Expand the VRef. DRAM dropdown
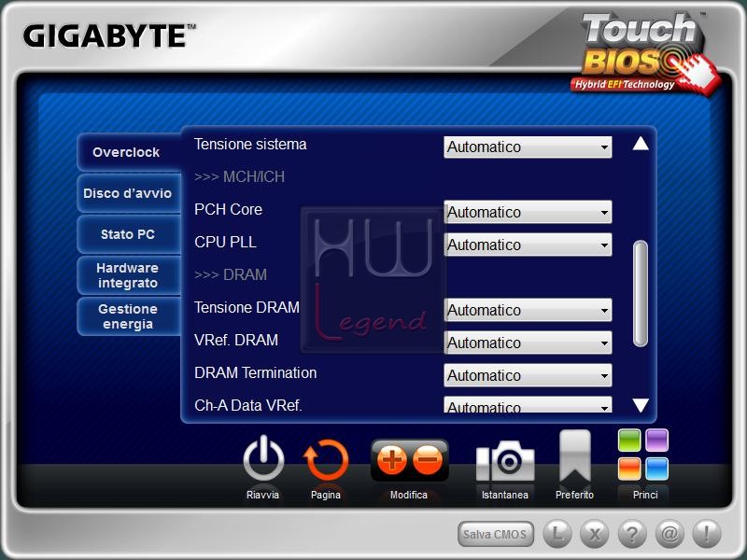This screenshot has width=747, height=560. 528,343
